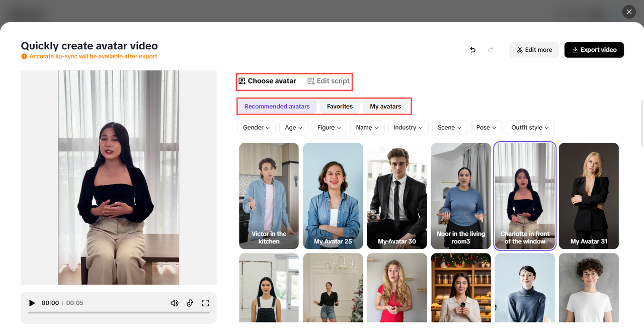Open the Gender filter dropdown

[257, 127]
